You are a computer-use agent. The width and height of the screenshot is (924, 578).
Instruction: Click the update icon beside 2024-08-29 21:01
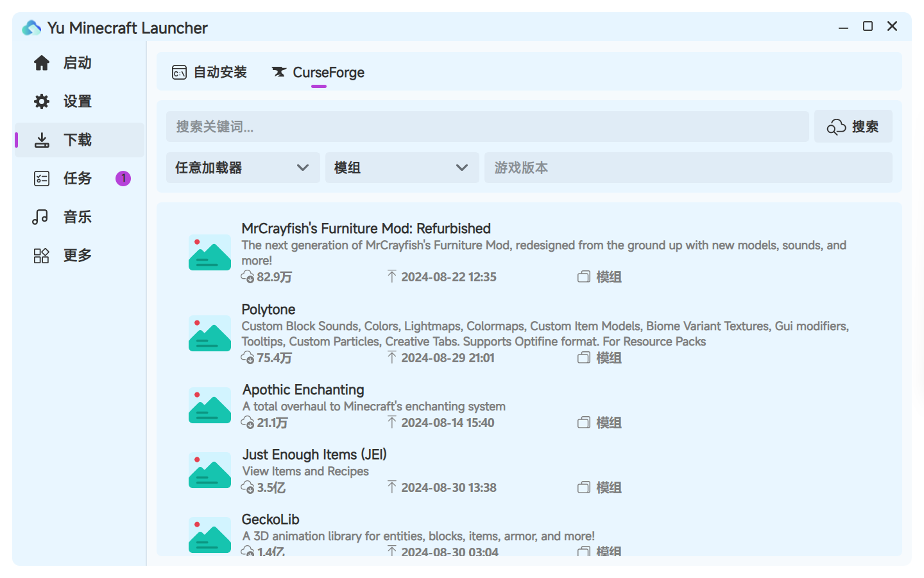(x=392, y=357)
